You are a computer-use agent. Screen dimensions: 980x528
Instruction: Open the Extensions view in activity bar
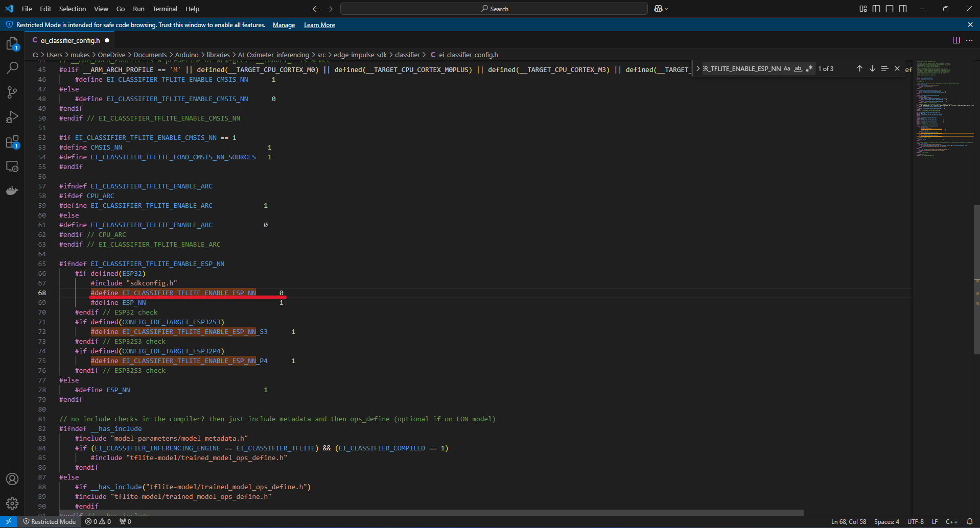tap(12, 142)
